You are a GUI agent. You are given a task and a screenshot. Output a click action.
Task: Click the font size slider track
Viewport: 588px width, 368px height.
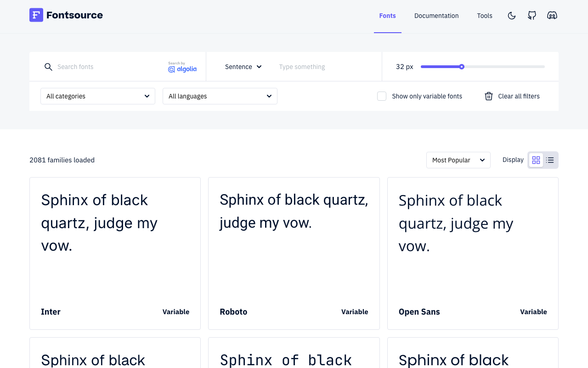coord(483,67)
